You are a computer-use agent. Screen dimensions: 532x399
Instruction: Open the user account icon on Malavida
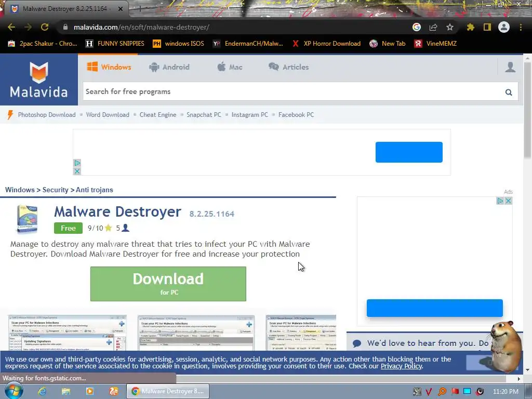point(510,67)
